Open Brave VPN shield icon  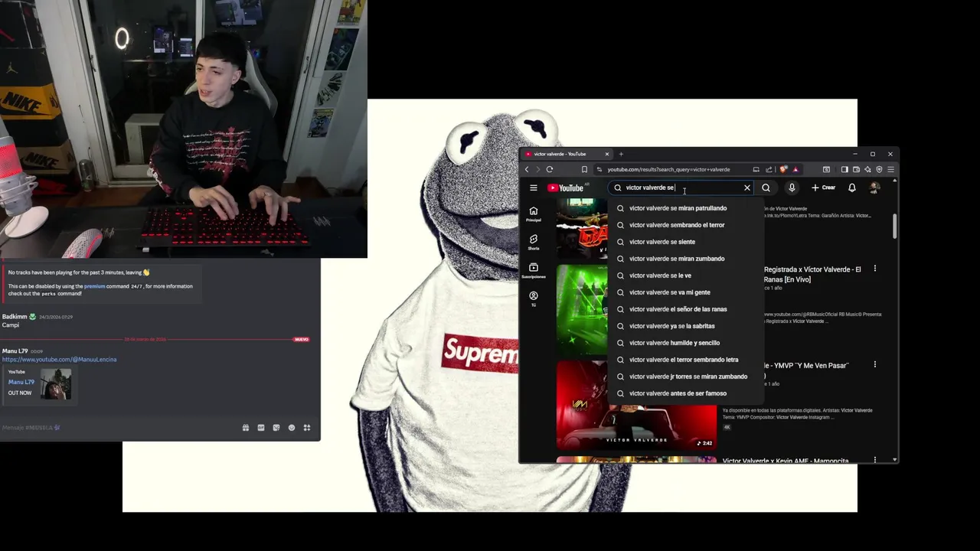[x=879, y=169]
